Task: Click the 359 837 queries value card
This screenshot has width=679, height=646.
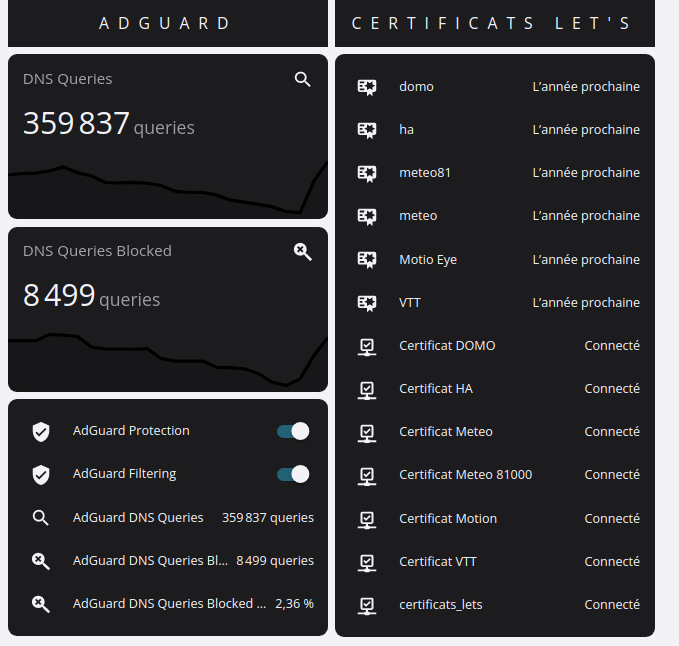Action: [168, 136]
